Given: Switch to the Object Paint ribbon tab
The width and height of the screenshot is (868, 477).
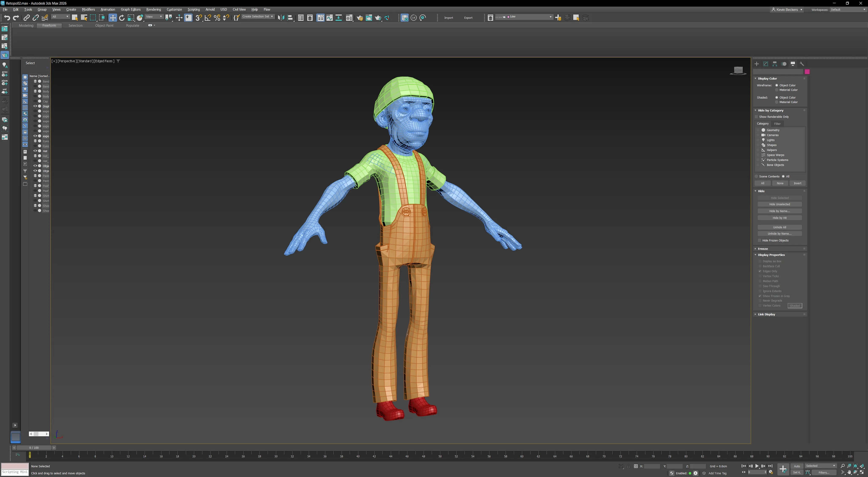Looking at the screenshot, I should 104,26.
